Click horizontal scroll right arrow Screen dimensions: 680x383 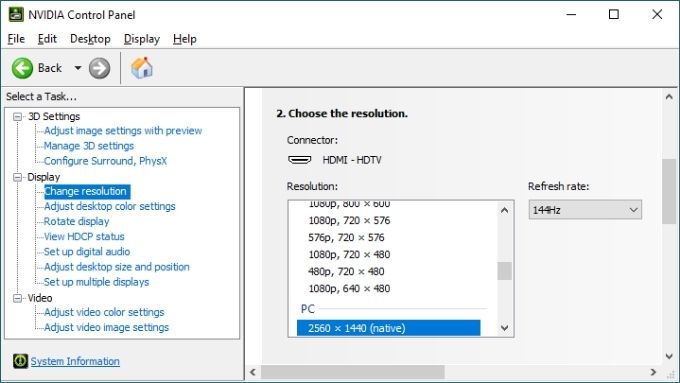tap(654, 372)
